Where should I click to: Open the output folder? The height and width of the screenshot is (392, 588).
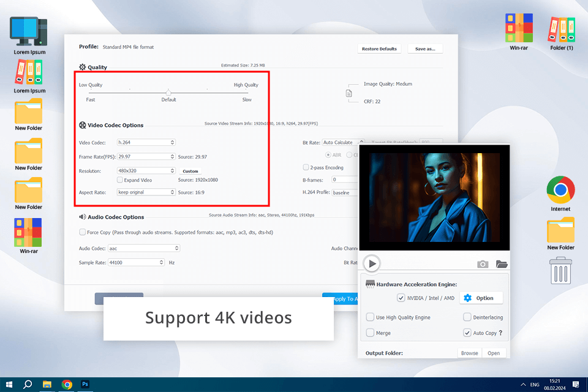[x=494, y=353]
